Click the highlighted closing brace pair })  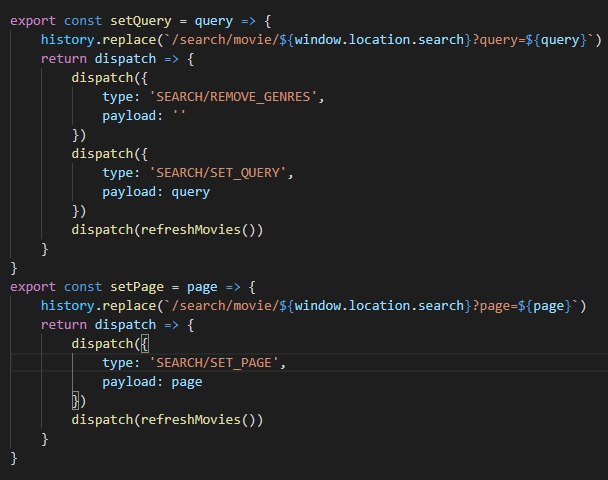point(79,401)
